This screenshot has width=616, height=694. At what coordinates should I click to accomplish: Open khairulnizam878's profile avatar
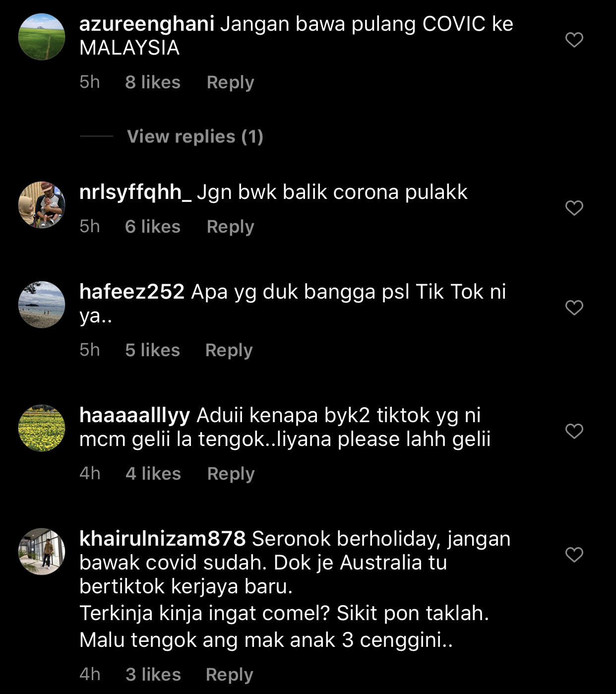tap(42, 551)
